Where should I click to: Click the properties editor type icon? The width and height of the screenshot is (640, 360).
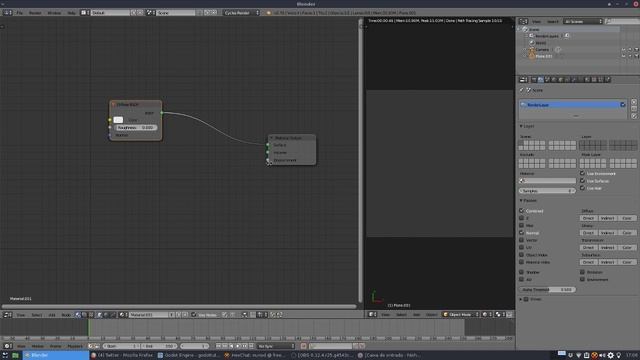click(x=523, y=80)
